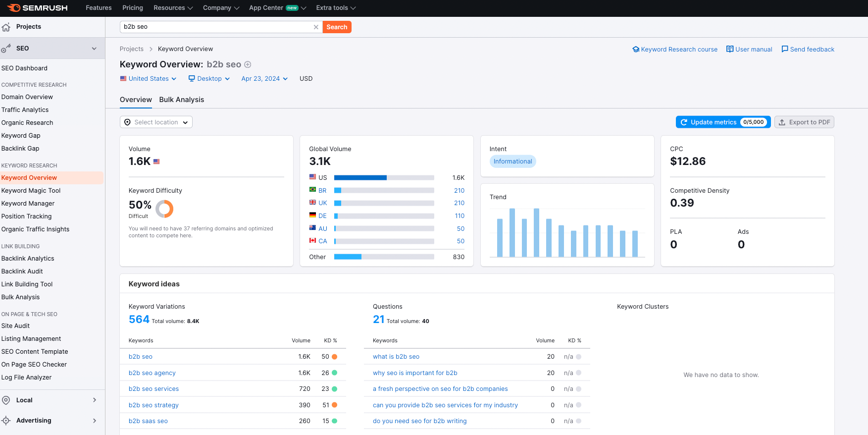Click the Canada flag in Global Volume
Image resolution: width=868 pixels, height=435 pixels.
[312, 240]
